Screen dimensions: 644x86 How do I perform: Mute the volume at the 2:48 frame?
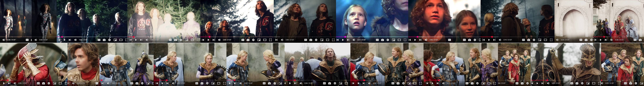(219, 40)
